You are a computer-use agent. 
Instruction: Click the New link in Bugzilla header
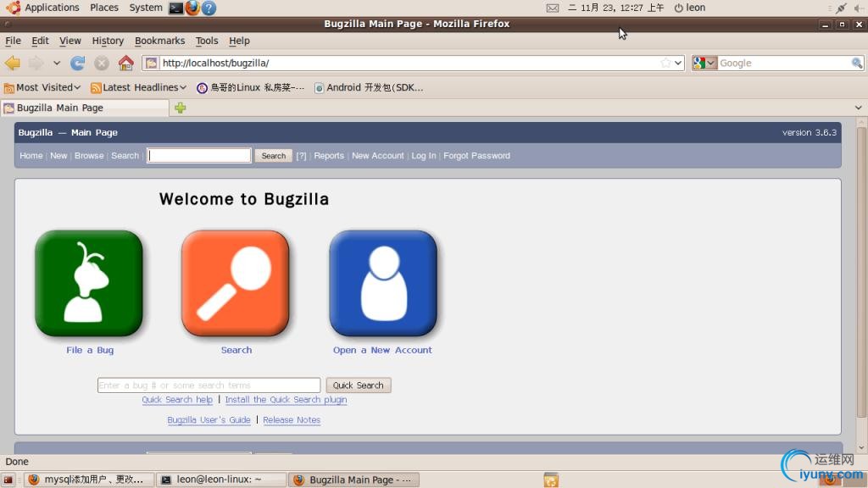pyautogui.click(x=58, y=156)
